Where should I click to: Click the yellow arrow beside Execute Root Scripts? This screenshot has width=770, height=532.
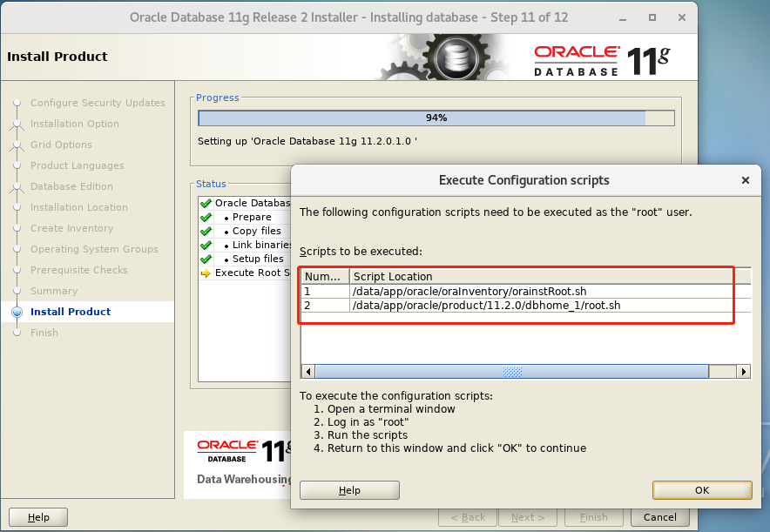pos(206,273)
